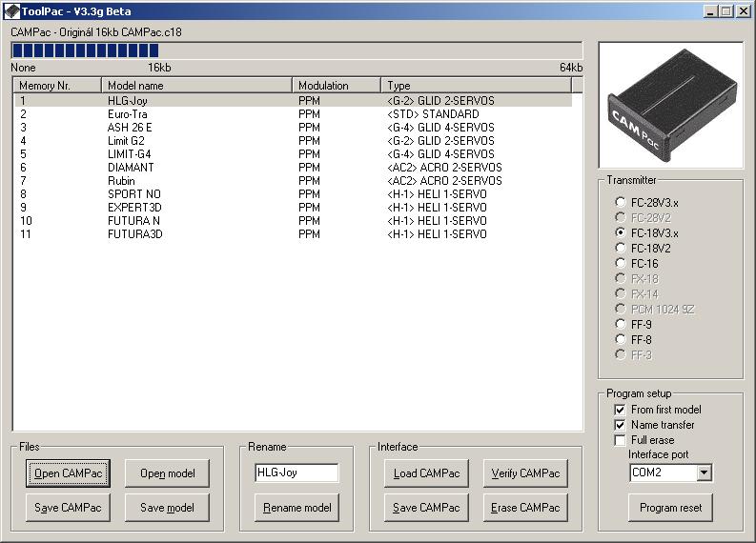Click the Memory Nr. column header
Screen dimensions: 756x543
57,86
